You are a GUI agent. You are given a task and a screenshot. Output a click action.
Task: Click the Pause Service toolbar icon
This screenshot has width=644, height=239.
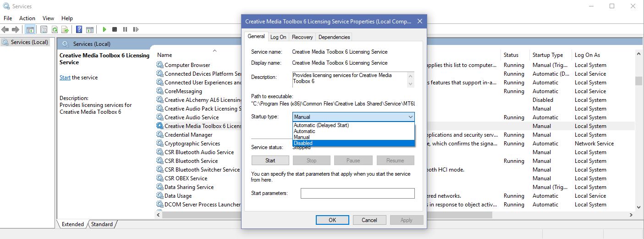click(x=125, y=29)
